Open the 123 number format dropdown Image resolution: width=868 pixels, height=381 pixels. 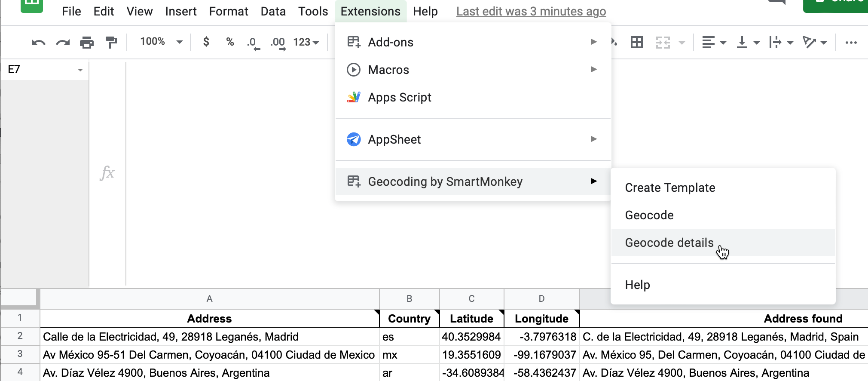coord(306,42)
